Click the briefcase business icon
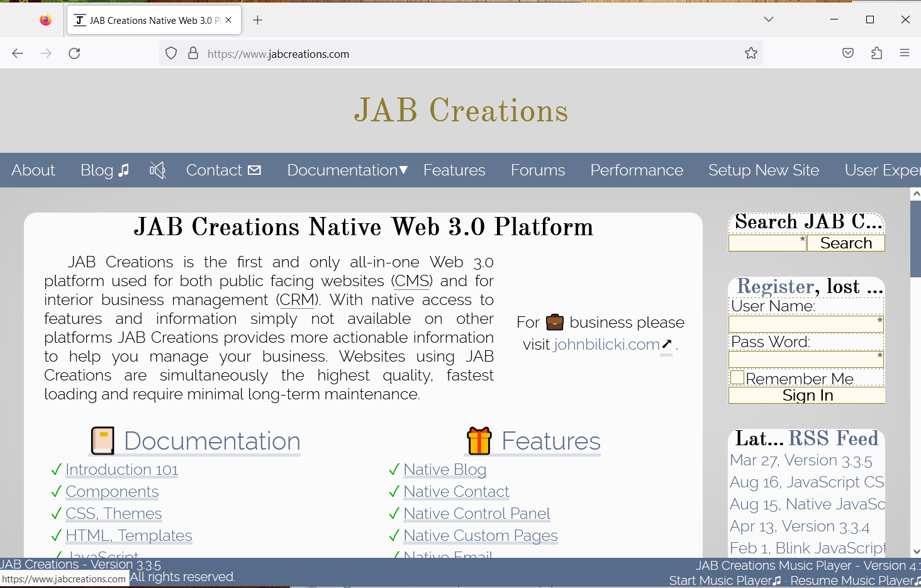Viewport: 921px width, 588px height. tap(555, 322)
